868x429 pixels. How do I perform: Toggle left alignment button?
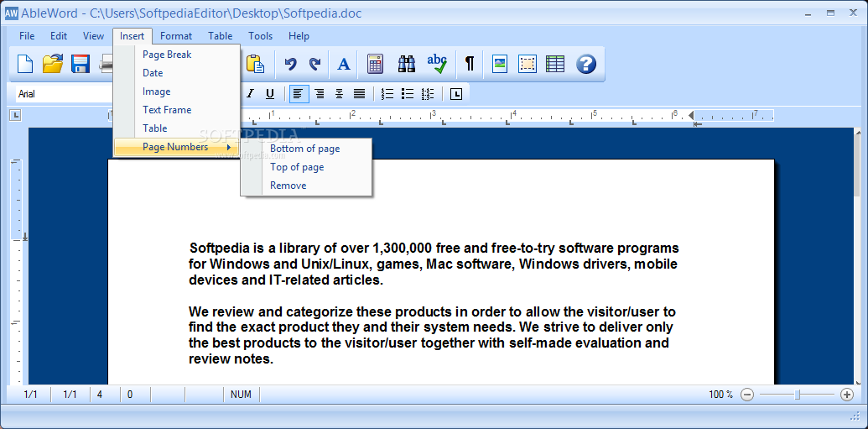299,94
